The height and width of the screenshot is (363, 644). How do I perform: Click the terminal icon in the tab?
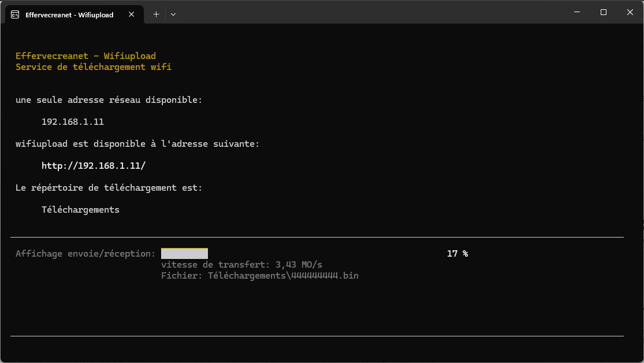pyautogui.click(x=16, y=14)
